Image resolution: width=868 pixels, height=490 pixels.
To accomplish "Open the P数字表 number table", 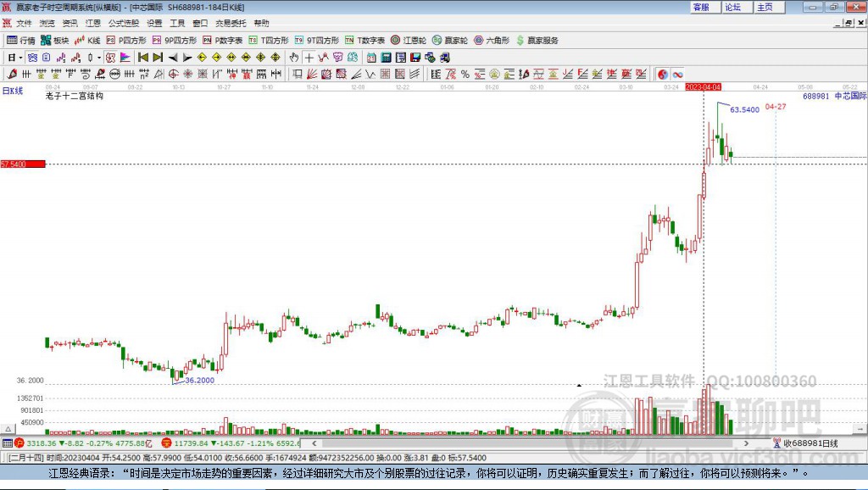I will tap(223, 41).
